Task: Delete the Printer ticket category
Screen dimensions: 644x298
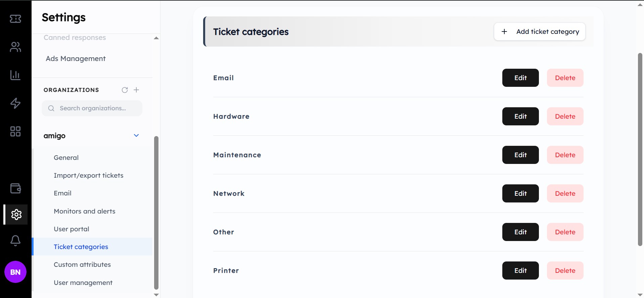Action: click(x=565, y=271)
